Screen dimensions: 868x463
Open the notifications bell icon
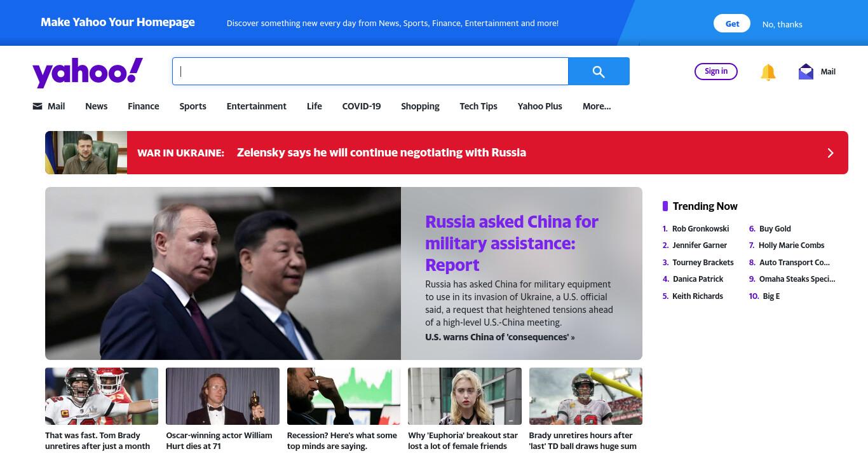pyautogui.click(x=768, y=72)
